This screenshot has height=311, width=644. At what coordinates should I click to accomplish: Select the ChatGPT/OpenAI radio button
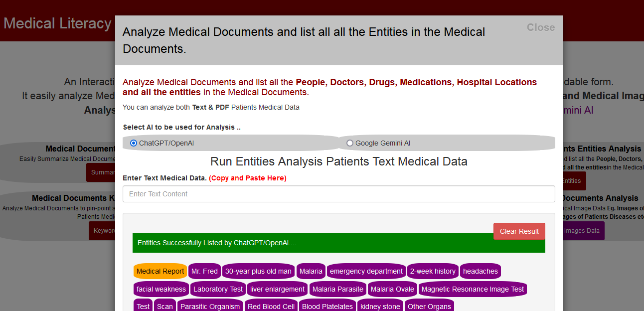click(134, 143)
